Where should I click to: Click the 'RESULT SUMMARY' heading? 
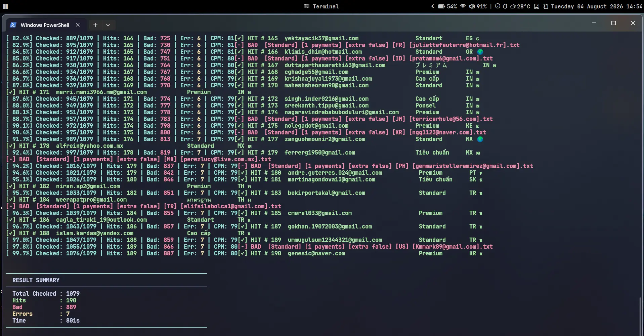pyautogui.click(x=36, y=280)
